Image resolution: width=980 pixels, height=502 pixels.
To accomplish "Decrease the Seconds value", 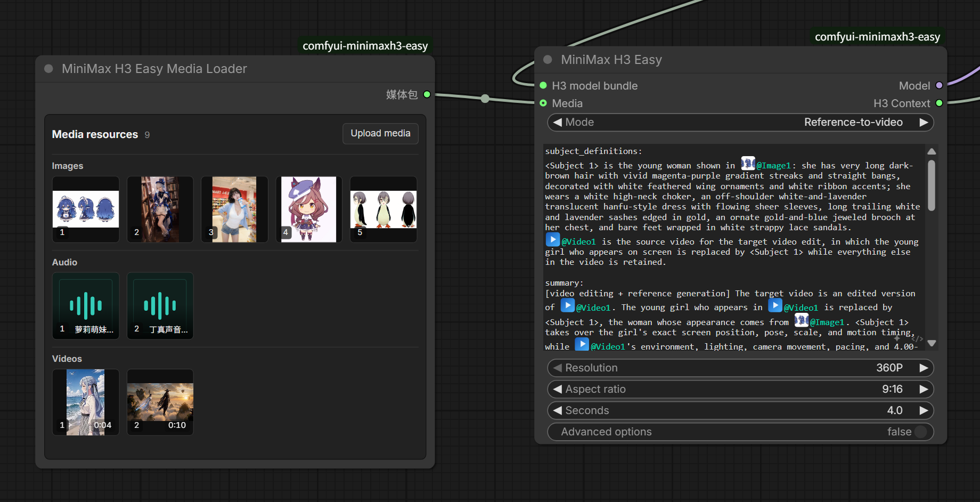I will coord(558,410).
